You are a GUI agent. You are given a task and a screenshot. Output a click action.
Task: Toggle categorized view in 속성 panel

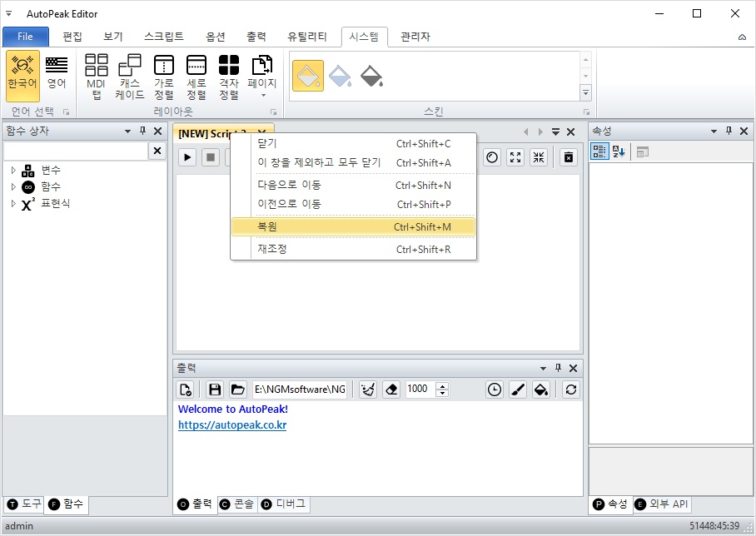pyautogui.click(x=599, y=151)
